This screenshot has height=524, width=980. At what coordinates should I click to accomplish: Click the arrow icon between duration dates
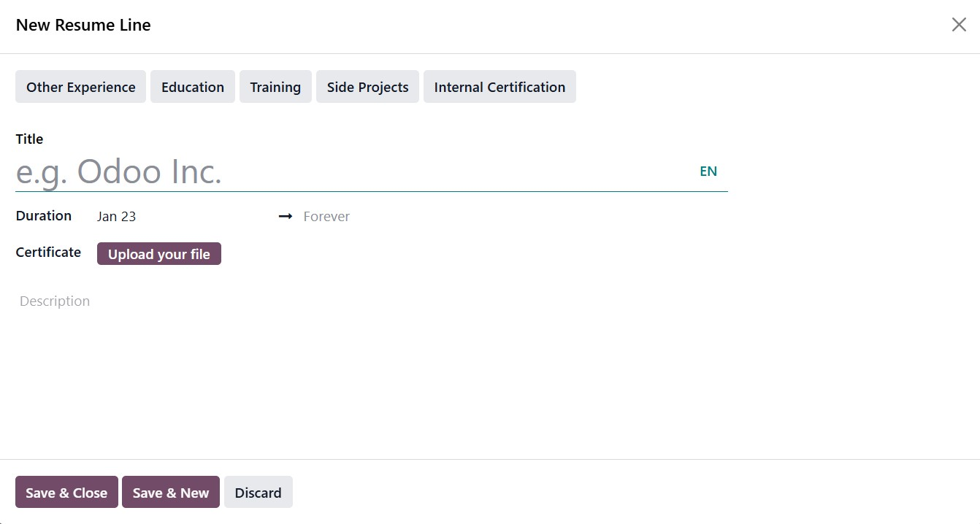286,217
